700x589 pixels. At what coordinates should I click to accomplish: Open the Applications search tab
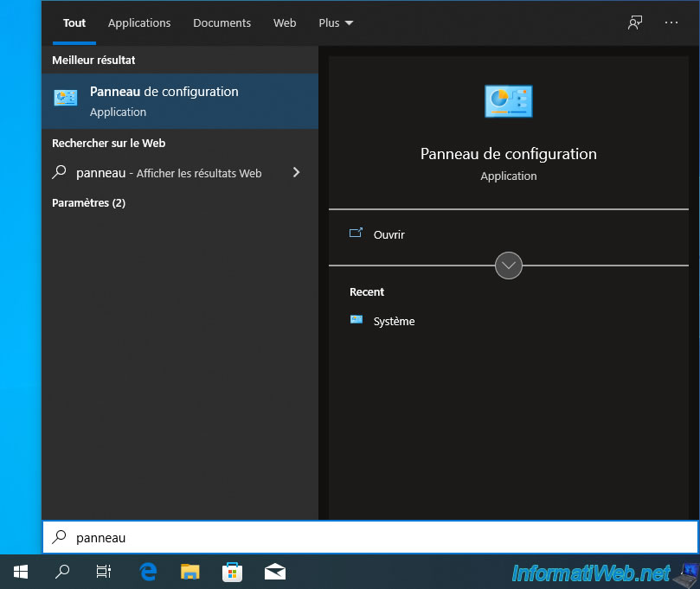pos(138,23)
